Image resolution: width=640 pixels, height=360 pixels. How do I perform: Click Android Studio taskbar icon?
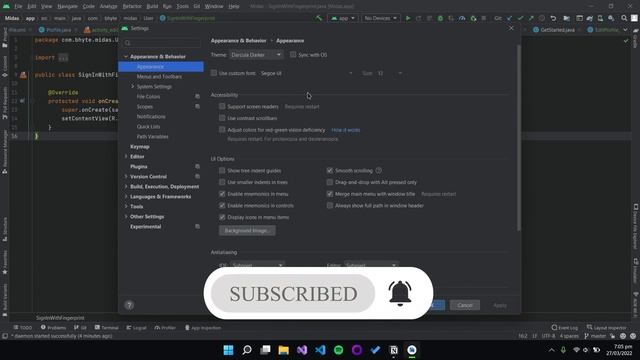click(412, 350)
